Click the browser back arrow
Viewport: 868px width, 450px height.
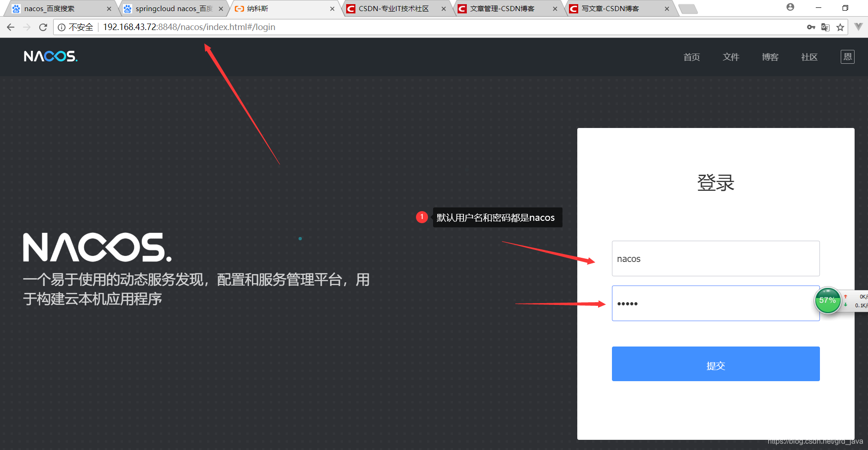click(11, 27)
